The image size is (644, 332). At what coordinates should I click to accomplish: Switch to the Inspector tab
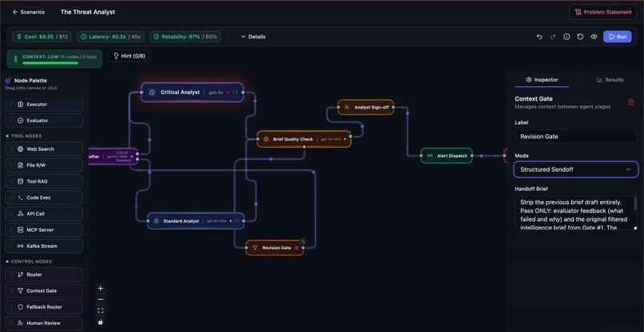click(x=542, y=80)
